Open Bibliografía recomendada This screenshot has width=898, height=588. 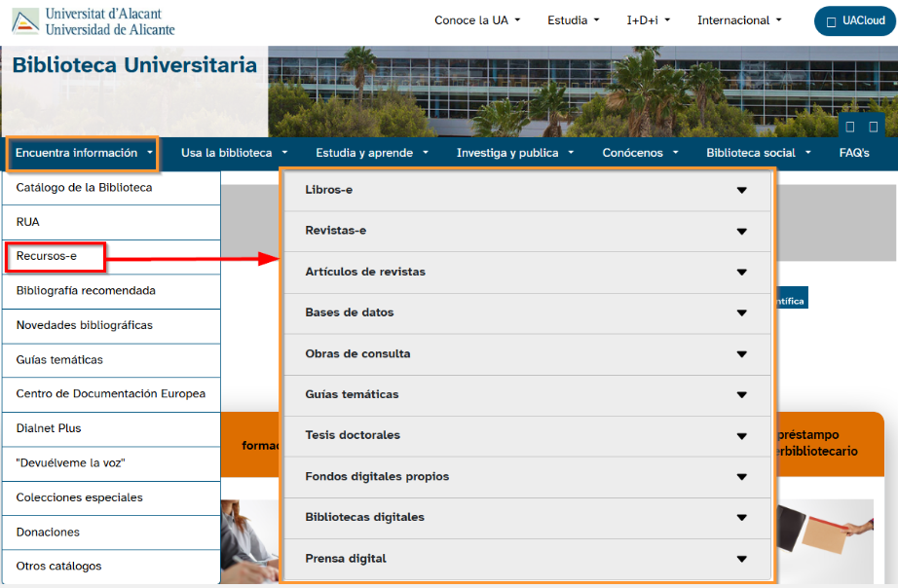pyautogui.click(x=111, y=291)
